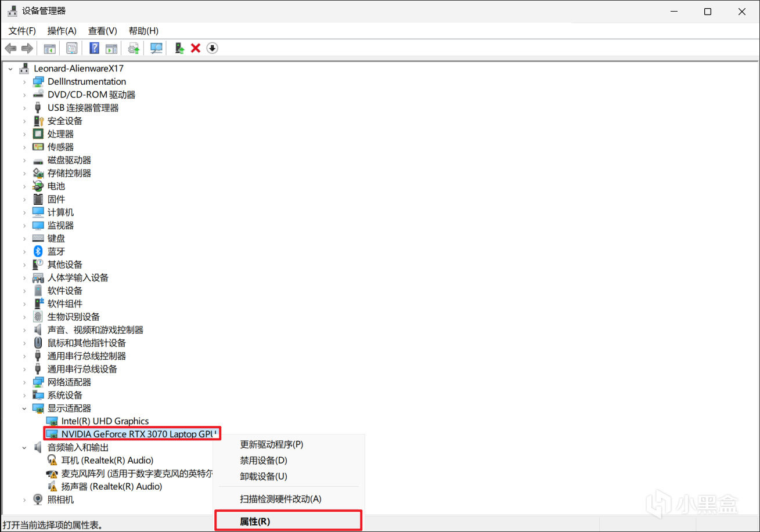Click the 磁盘驱动器 drive icon

coord(38,160)
